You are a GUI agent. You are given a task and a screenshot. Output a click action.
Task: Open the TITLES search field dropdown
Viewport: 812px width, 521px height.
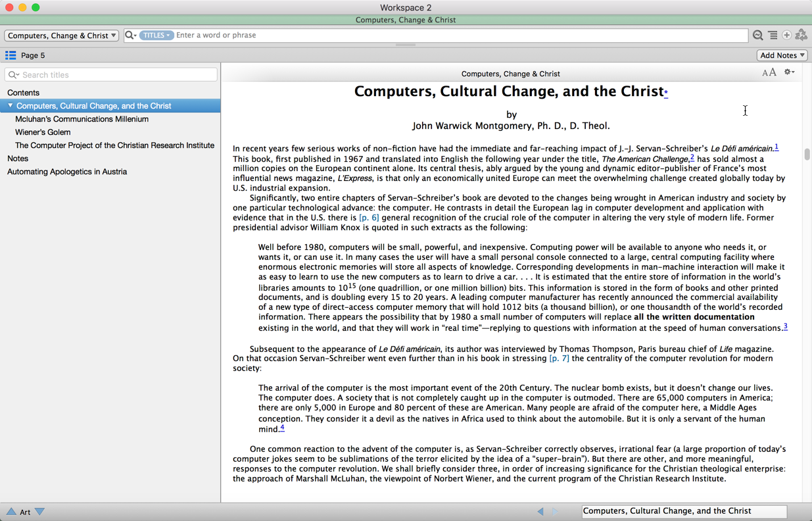point(156,36)
